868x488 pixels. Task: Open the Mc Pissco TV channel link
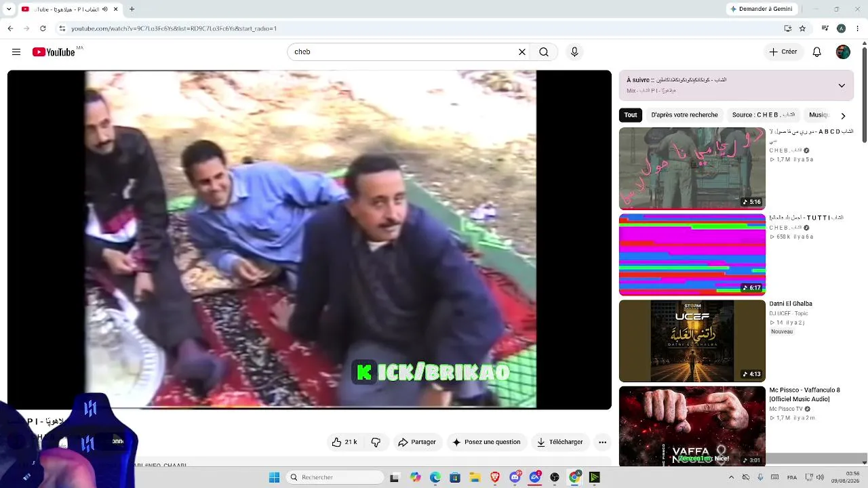[786, 409]
